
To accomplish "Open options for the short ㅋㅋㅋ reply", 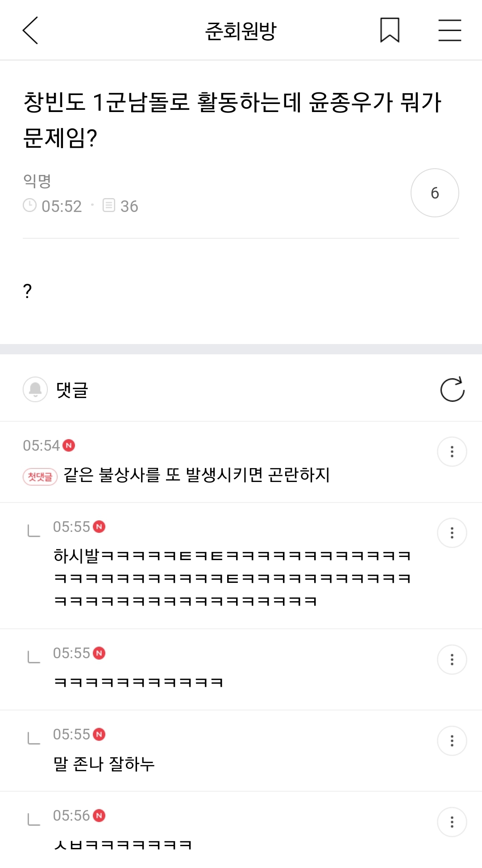I will [452, 659].
